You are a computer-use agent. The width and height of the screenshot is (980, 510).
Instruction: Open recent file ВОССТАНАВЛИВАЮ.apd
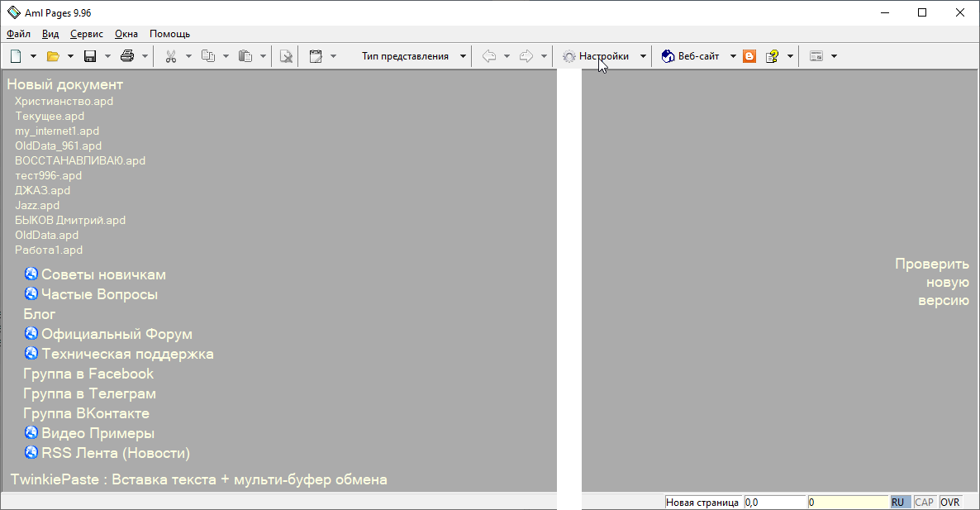80,160
